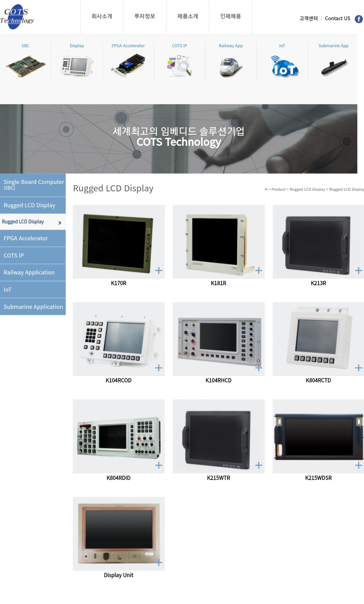The height and width of the screenshot is (604, 364).
Task: Click plus icon on K804RCTD card
Action: [x=359, y=368]
